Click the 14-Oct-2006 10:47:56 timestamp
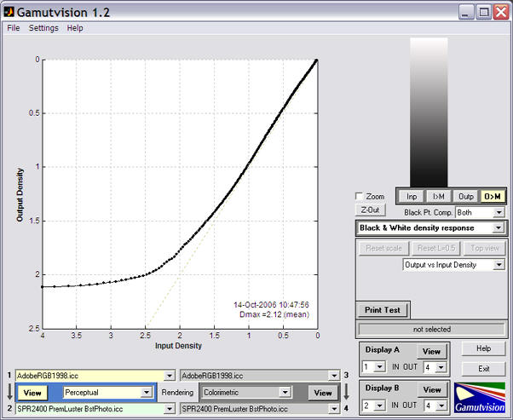 [x=271, y=305]
